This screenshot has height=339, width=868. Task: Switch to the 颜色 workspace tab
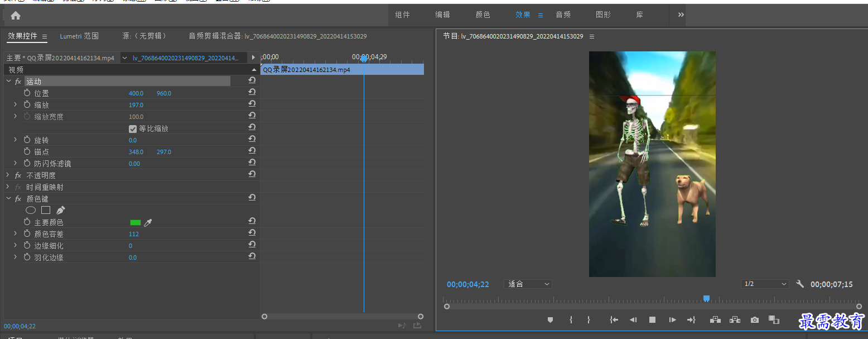click(483, 15)
